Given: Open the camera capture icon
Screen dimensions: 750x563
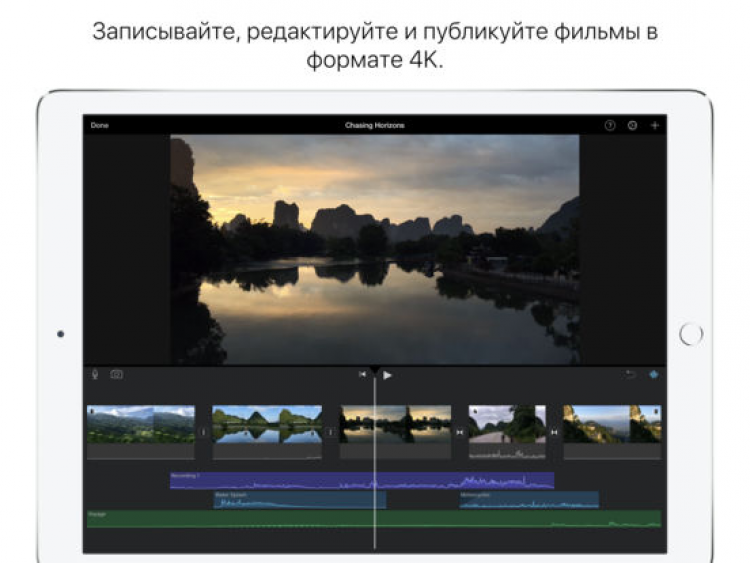Looking at the screenshot, I should (x=116, y=374).
